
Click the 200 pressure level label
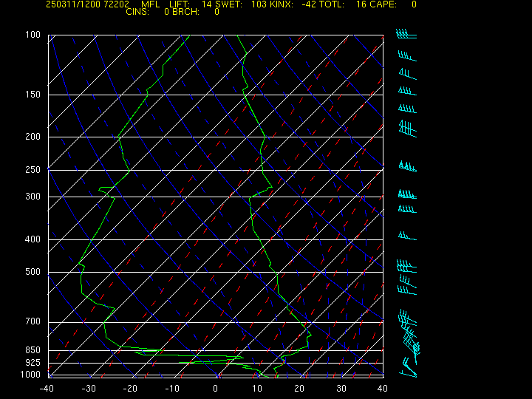[x=33, y=137]
